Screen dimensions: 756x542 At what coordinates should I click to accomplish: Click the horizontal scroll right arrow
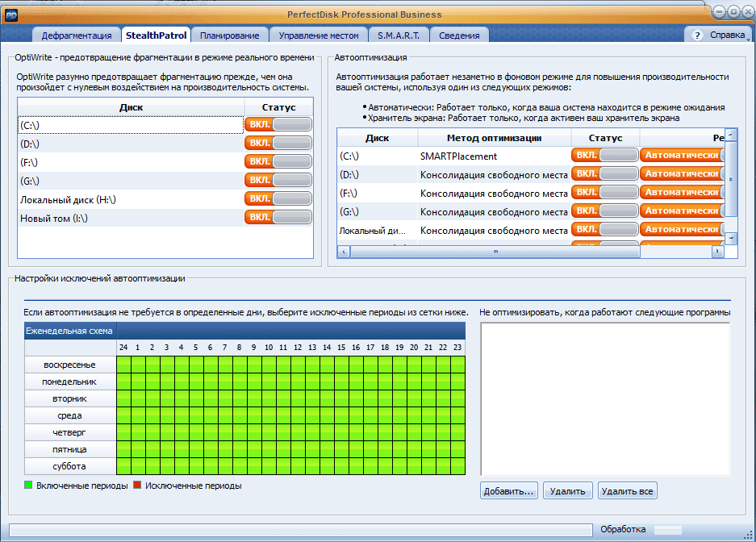(x=718, y=252)
